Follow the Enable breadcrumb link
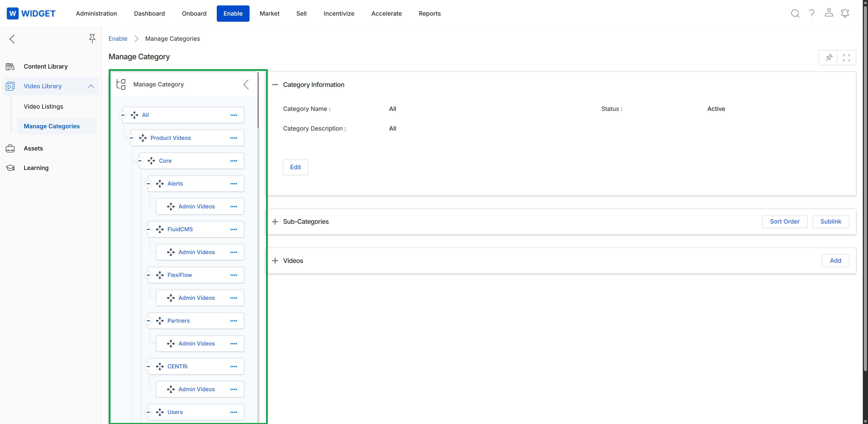 coord(118,39)
